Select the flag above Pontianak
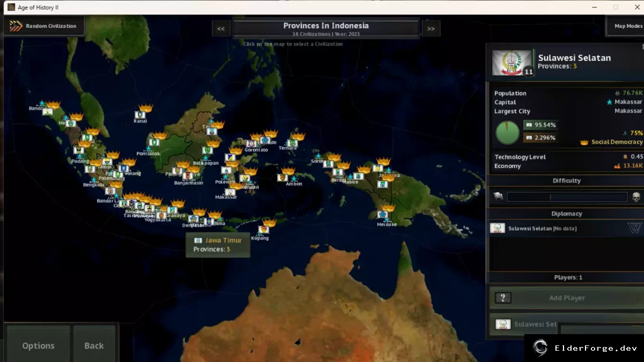 pyautogui.click(x=154, y=143)
